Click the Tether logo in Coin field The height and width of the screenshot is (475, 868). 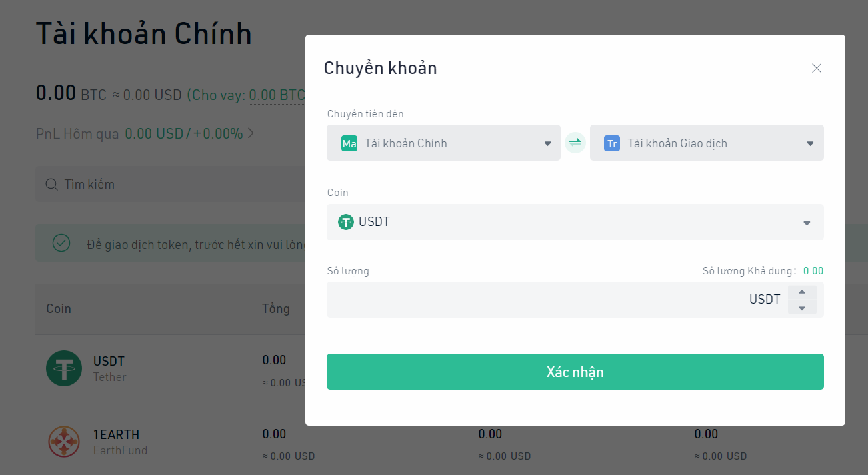(345, 222)
